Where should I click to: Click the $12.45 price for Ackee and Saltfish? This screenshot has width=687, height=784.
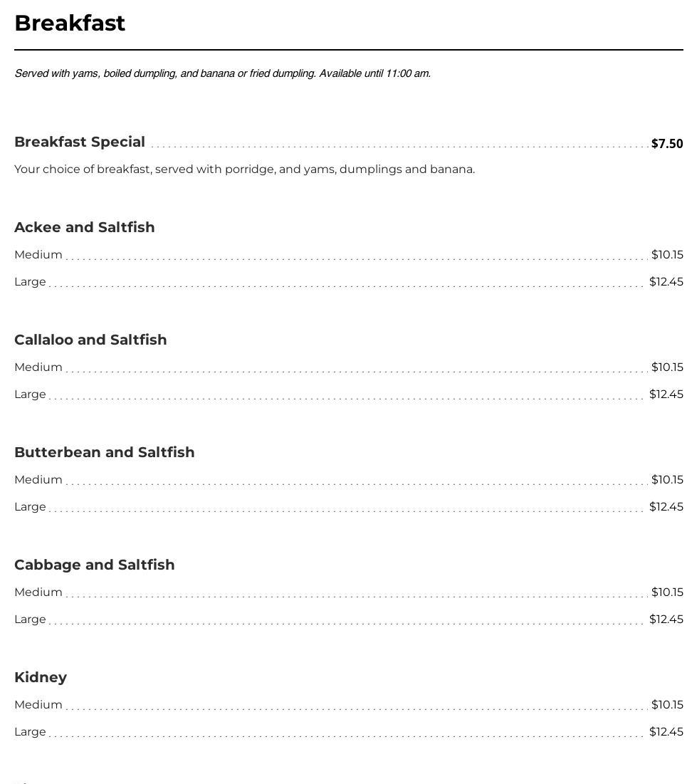(666, 282)
